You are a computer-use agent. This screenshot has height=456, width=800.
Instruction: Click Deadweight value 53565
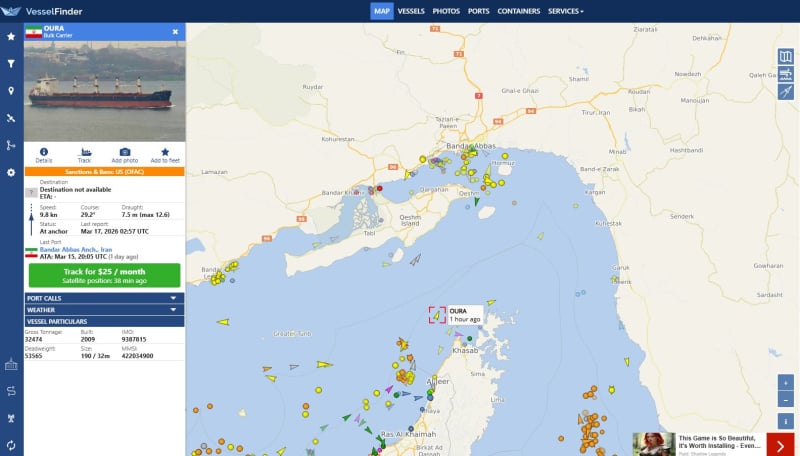[x=34, y=356]
